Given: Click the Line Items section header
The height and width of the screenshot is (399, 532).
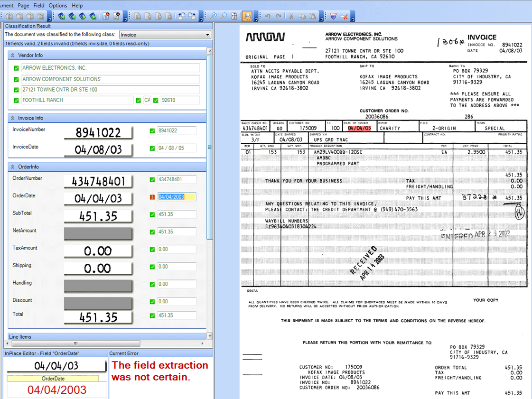Looking at the screenshot, I should [x=107, y=336].
